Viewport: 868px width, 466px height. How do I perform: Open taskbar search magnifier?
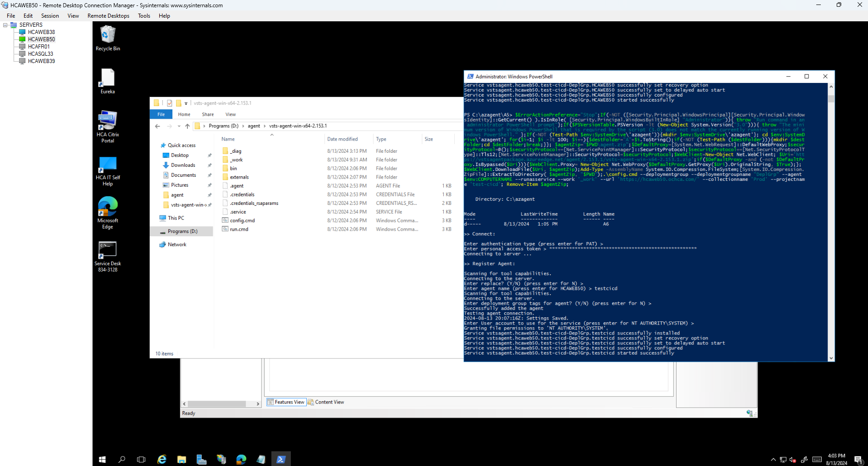122,459
